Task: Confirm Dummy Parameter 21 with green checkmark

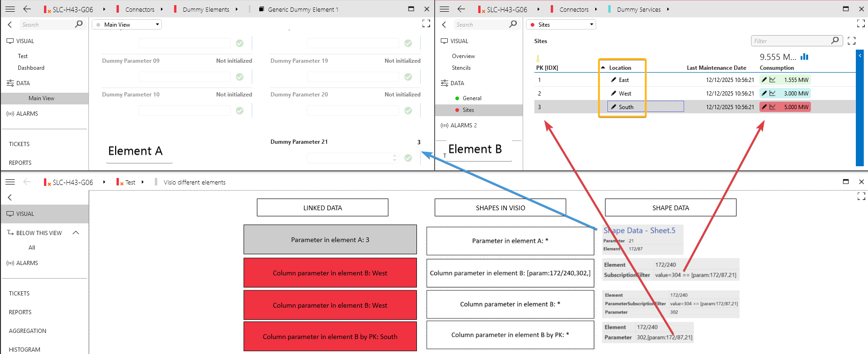Action: tap(408, 158)
